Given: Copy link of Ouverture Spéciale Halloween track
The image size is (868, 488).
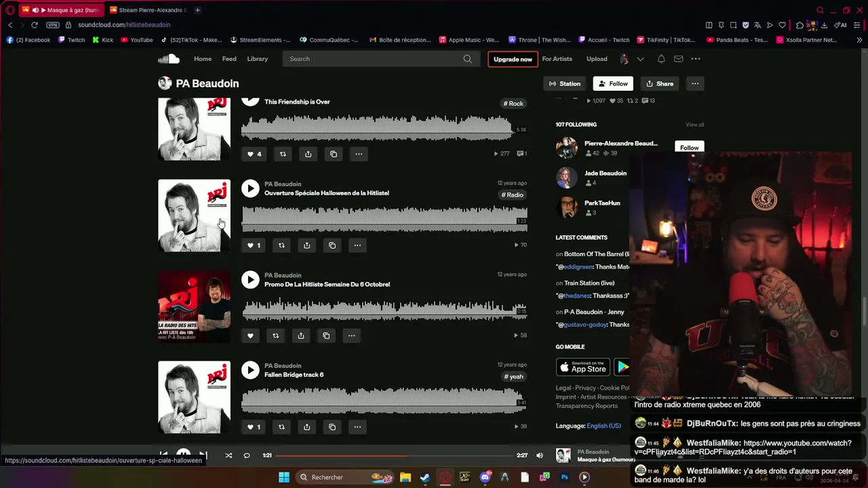Looking at the screenshot, I should (x=332, y=245).
